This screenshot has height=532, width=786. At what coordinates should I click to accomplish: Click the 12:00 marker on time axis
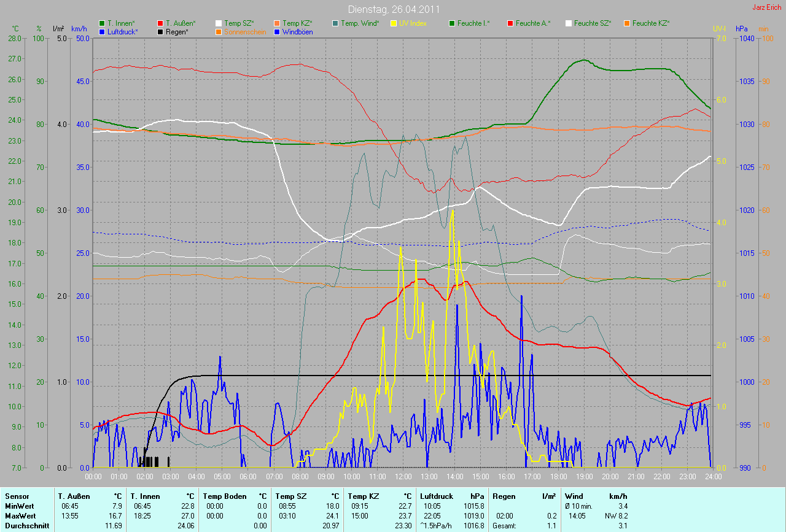tap(403, 476)
